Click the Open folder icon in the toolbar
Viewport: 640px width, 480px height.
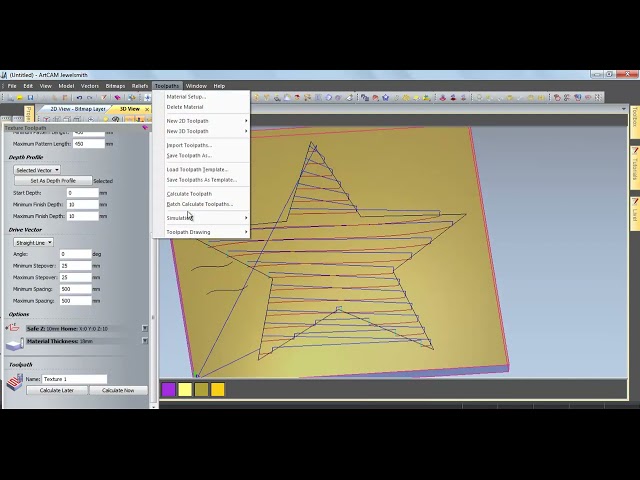(x=20, y=98)
